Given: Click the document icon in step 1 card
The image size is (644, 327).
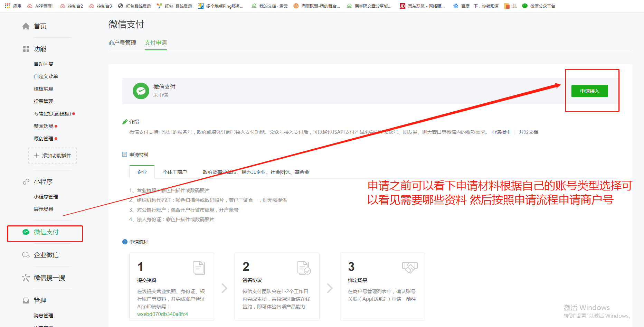Looking at the screenshot, I should 199,268.
